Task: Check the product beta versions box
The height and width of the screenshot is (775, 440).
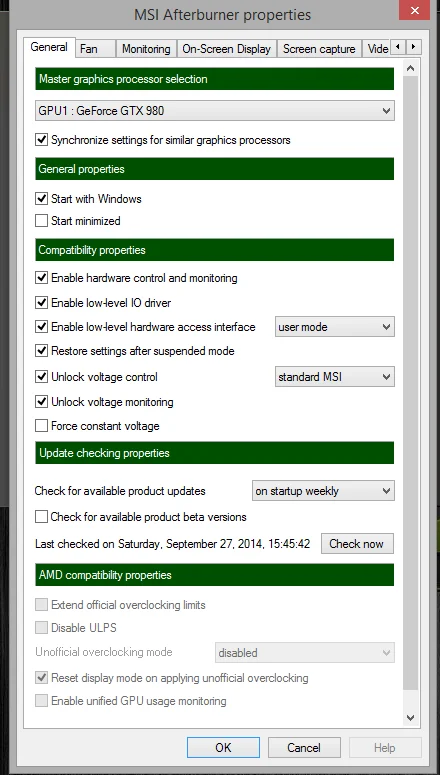Action: coord(42,517)
